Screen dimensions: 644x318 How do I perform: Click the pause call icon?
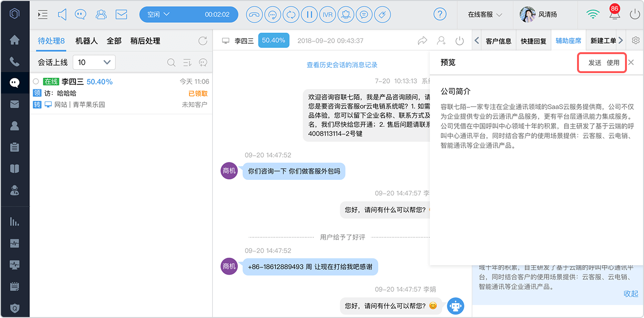tap(309, 14)
